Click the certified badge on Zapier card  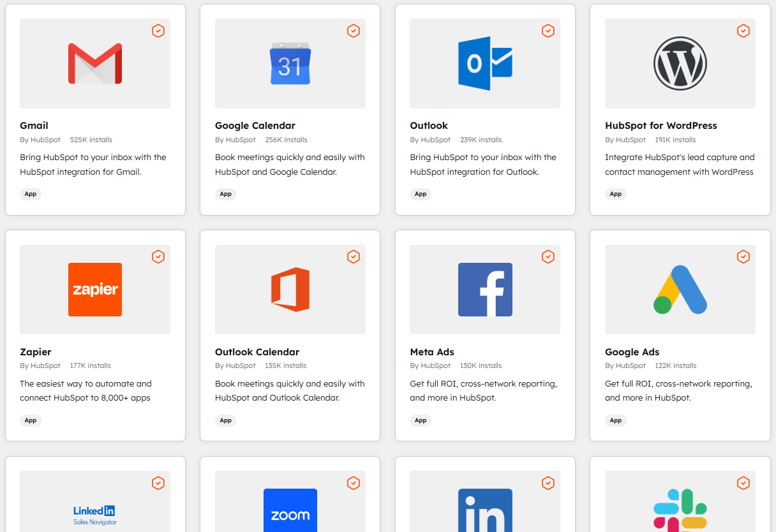pos(158,256)
